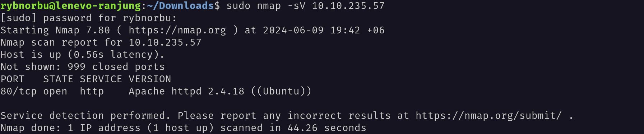Click the sudo password prompt line
Image resolution: width=644 pixels, height=134 pixels.
(x=89, y=18)
